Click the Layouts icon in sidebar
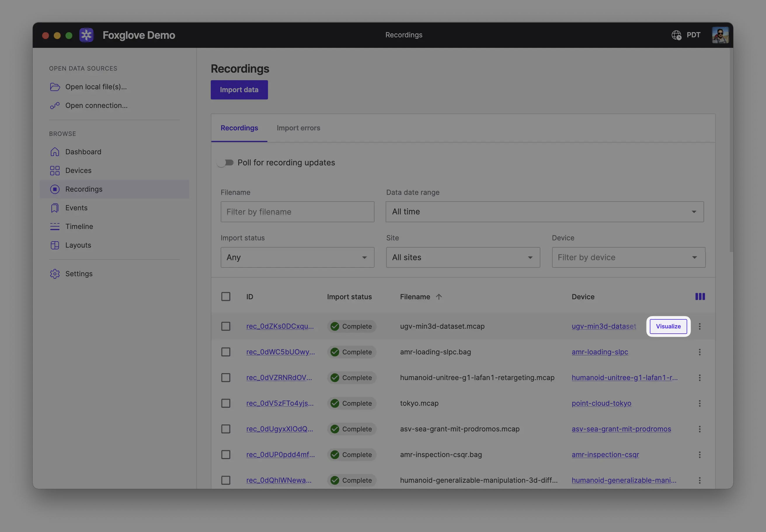 coord(55,245)
